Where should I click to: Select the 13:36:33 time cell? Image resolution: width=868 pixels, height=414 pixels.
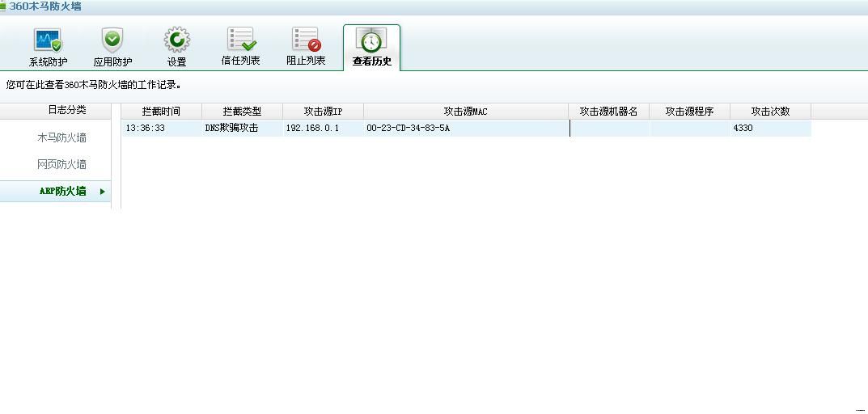click(x=145, y=129)
